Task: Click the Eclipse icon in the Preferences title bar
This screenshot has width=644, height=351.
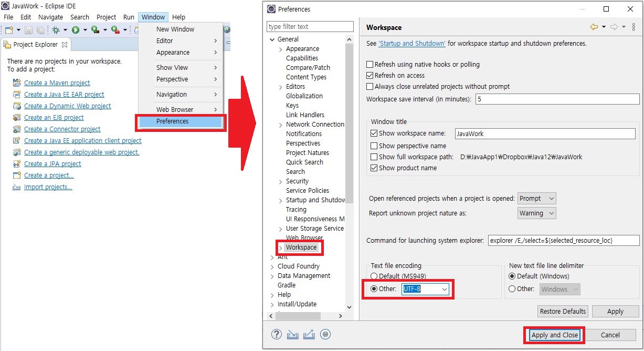Action: tap(271, 9)
